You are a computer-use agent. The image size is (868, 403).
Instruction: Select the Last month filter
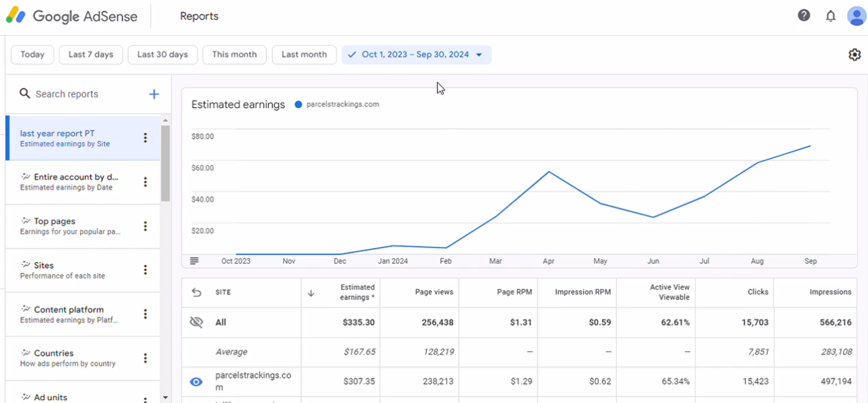click(x=304, y=55)
